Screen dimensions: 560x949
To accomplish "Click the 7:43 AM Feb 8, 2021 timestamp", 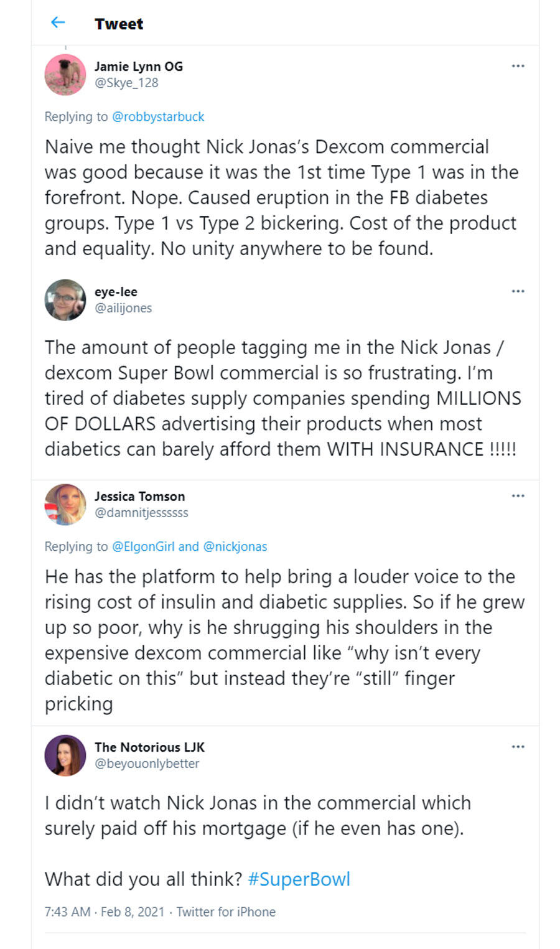I will pos(104,912).
